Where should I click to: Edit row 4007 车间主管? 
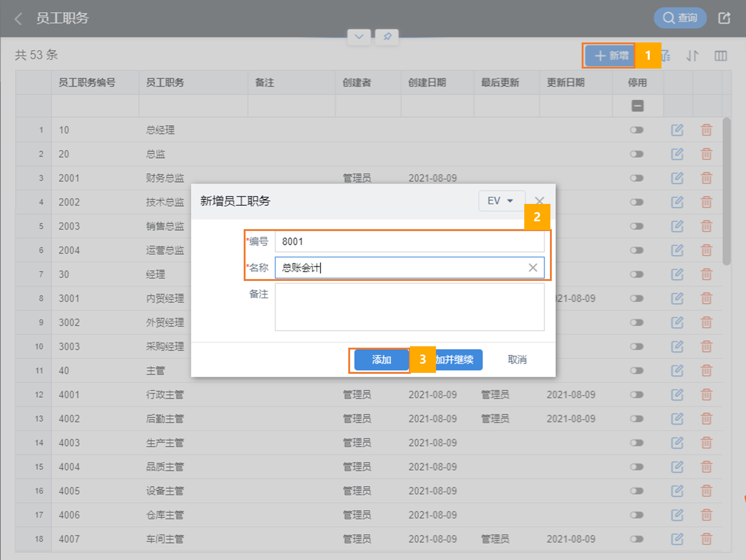coord(677,539)
